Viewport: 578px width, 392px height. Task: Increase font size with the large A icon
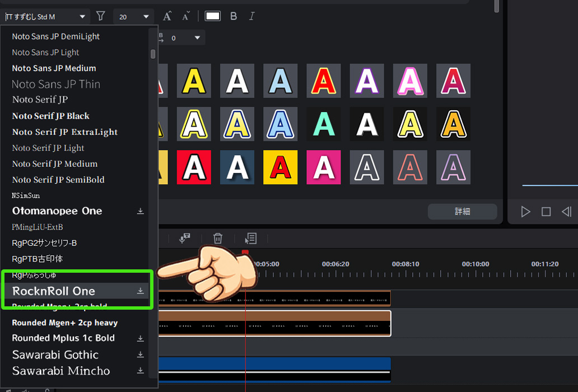(x=167, y=16)
